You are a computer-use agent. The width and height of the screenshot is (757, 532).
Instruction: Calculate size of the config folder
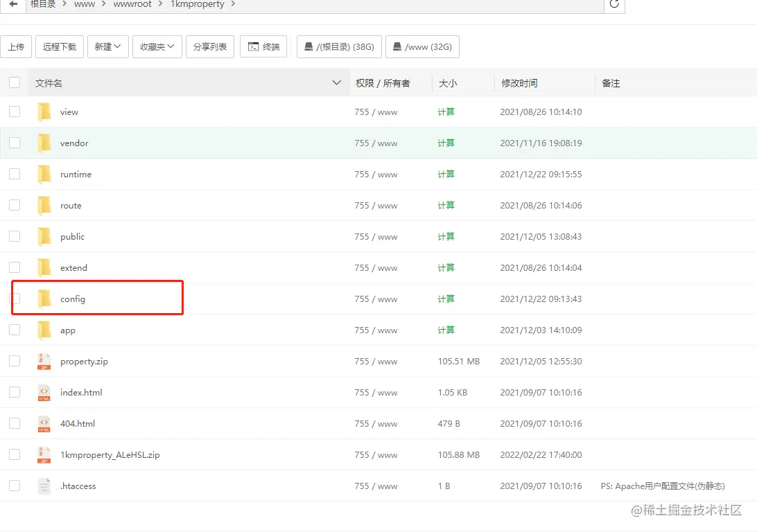pyautogui.click(x=446, y=299)
